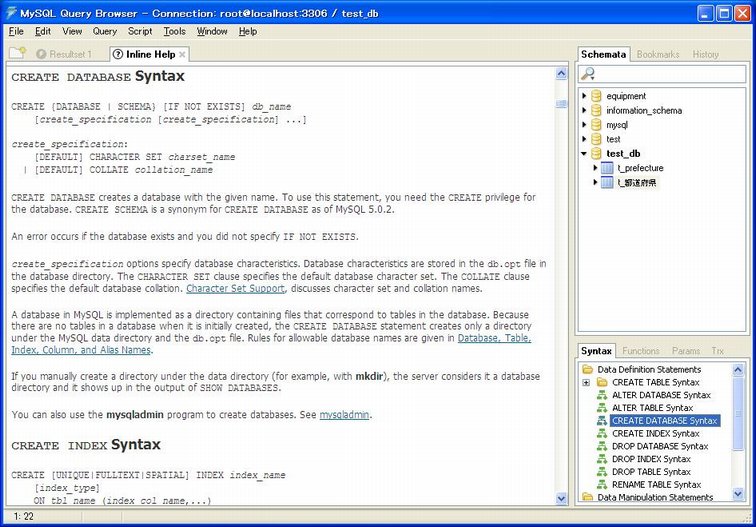Viewport: 756px width, 527px height.
Task: Click the new tab icon before Resultset 1
Action: click(x=17, y=53)
